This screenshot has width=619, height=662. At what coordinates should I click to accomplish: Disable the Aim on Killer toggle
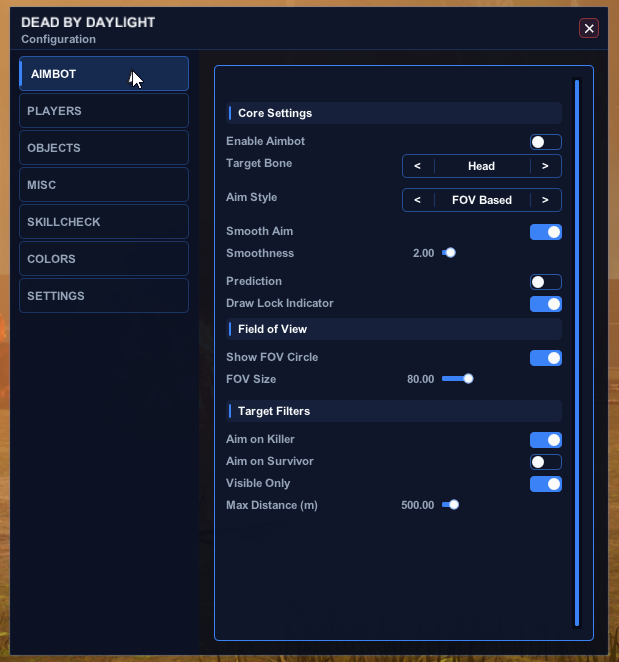[x=546, y=440]
